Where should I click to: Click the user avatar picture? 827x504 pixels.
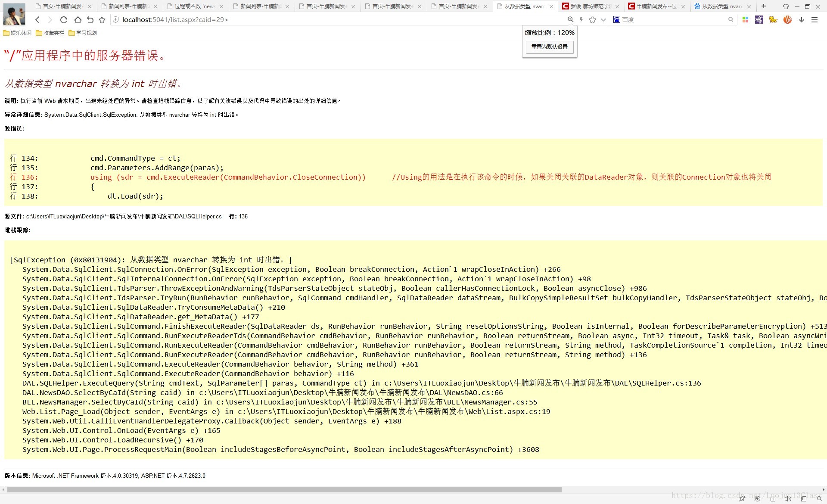coord(14,14)
